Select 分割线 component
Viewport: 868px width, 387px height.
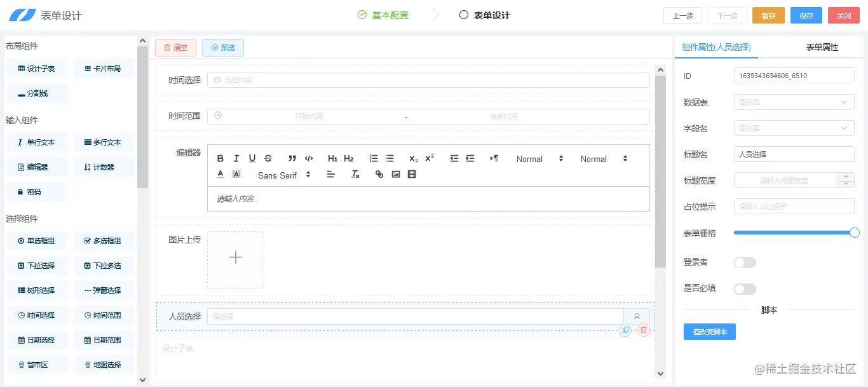pyautogui.click(x=37, y=93)
